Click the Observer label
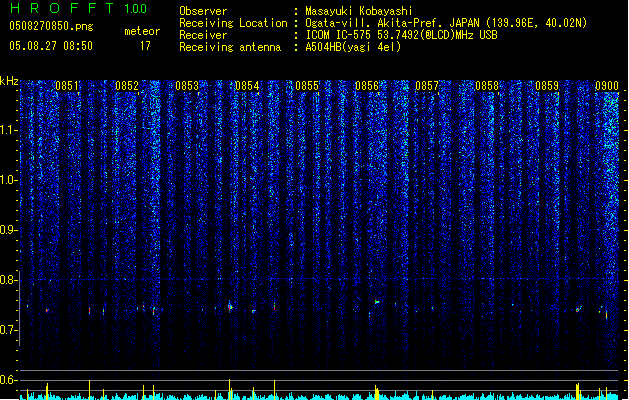 click(x=203, y=11)
